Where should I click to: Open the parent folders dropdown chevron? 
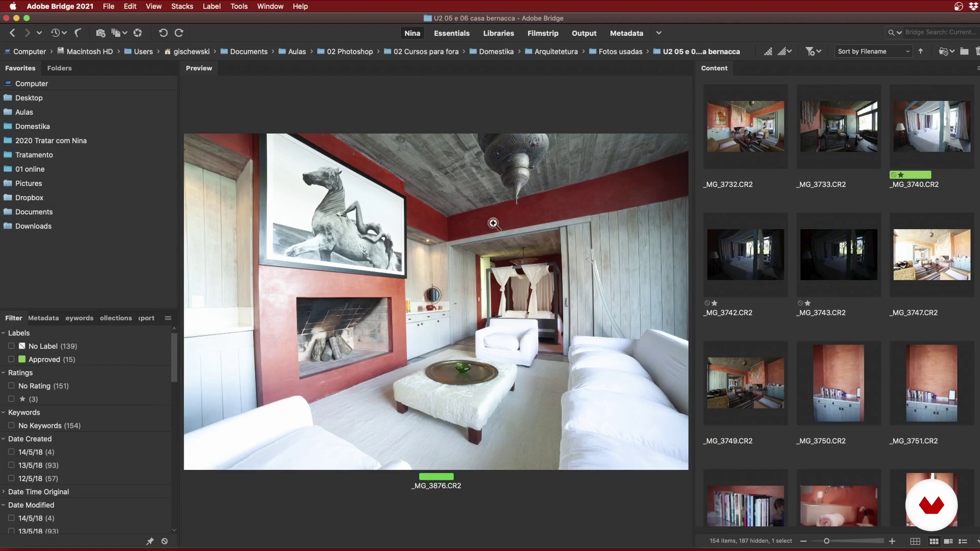[x=39, y=33]
